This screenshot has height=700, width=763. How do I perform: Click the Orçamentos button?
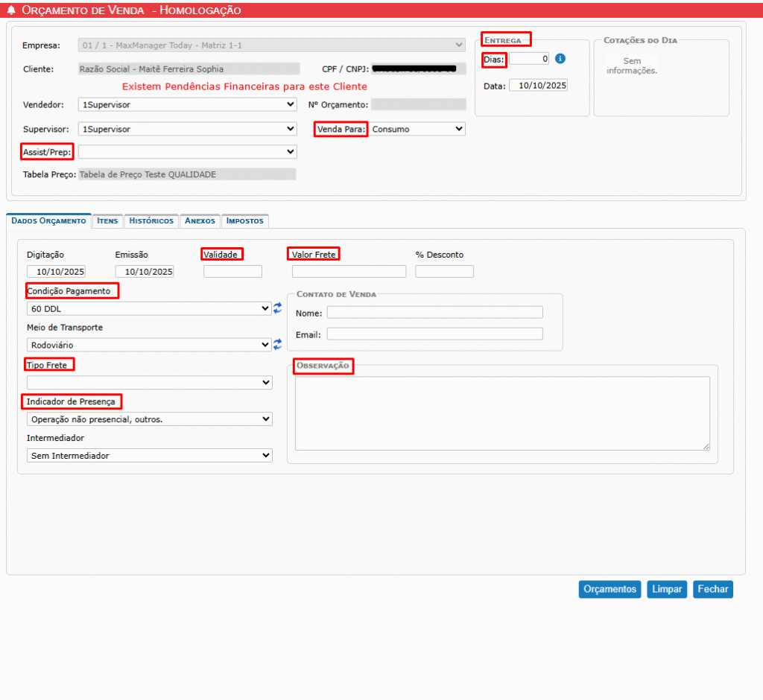tap(610, 589)
